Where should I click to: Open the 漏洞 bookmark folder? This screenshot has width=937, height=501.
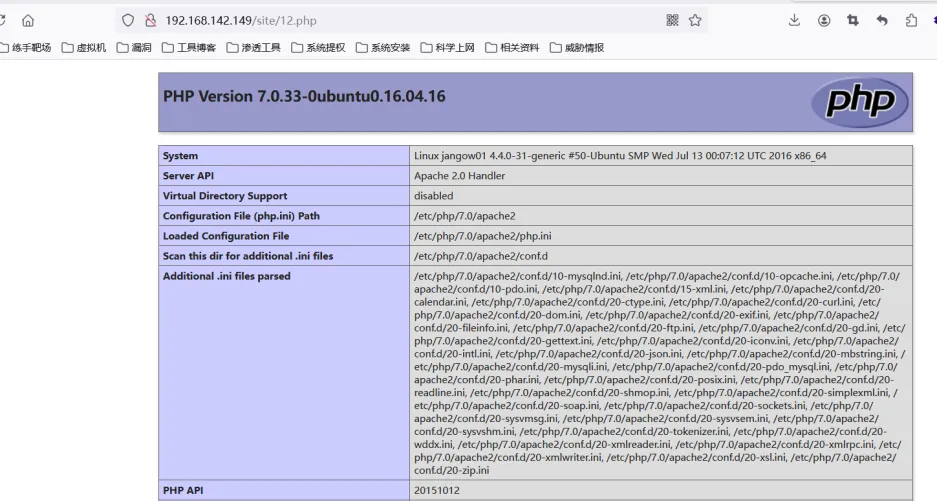[x=134, y=48]
